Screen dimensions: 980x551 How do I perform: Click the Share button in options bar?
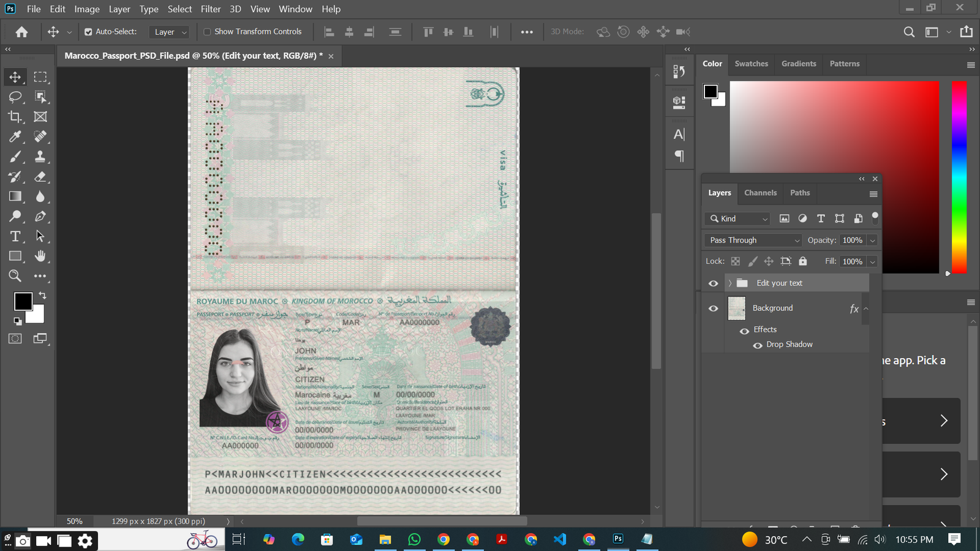pos(967,32)
